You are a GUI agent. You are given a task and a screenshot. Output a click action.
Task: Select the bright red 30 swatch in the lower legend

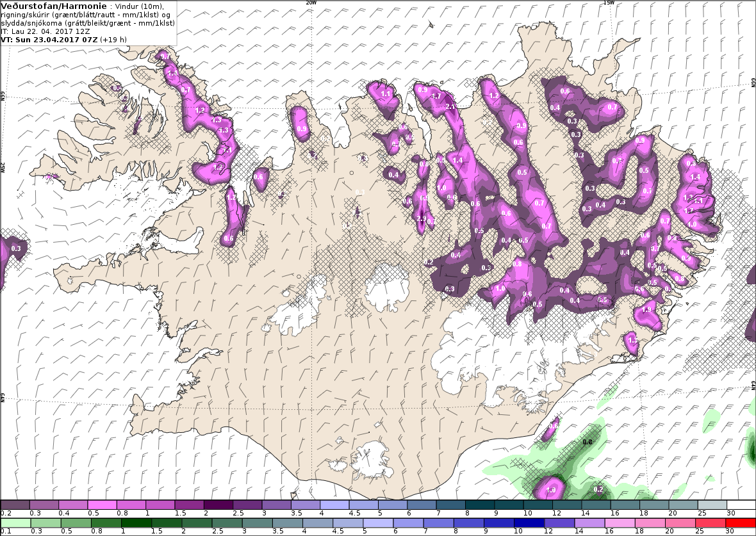740,523
